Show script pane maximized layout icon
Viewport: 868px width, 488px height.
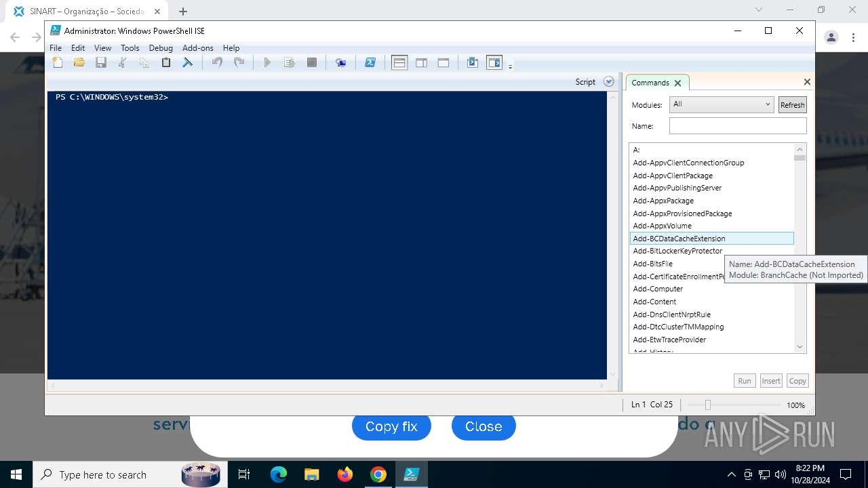pos(443,62)
